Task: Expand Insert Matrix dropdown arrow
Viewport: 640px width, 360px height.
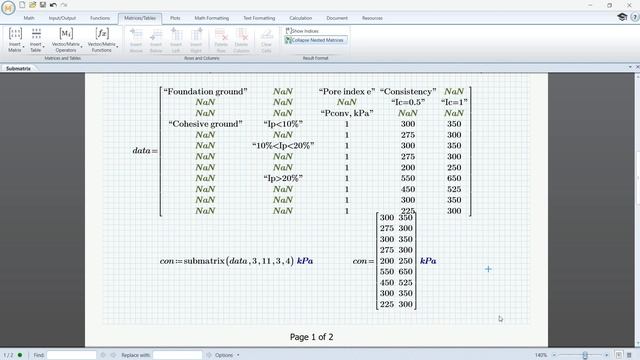Action: (x=23, y=47)
